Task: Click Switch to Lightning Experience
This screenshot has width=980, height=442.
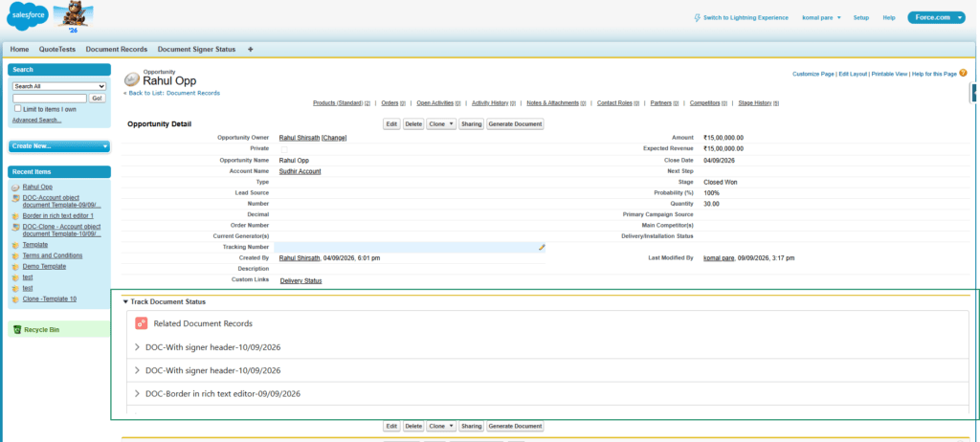Action: (x=746, y=17)
